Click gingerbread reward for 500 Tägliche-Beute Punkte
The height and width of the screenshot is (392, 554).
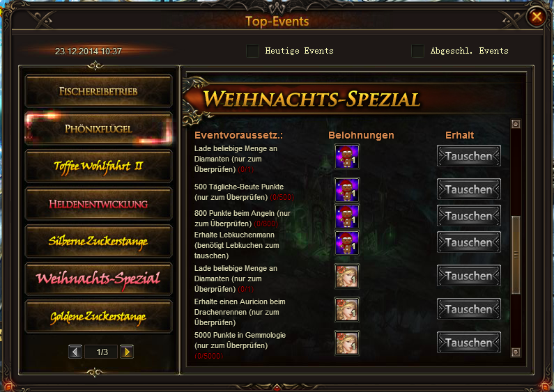347,189
